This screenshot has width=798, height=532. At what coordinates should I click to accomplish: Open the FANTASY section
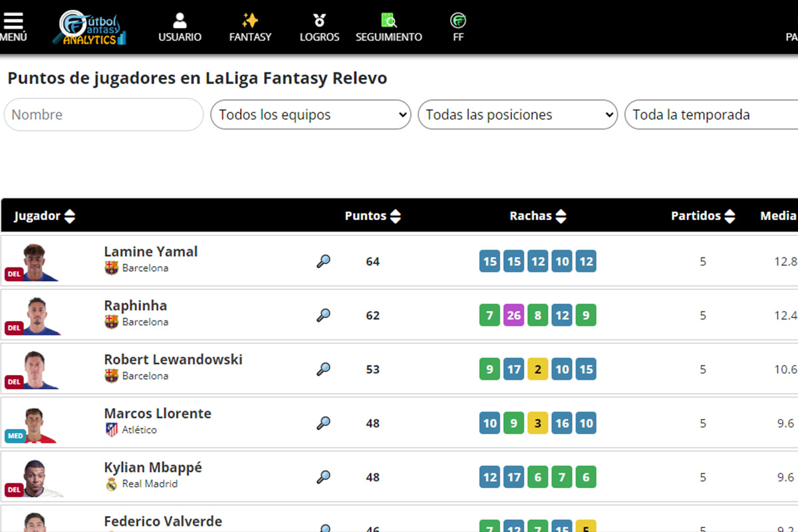[x=250, y=27]
